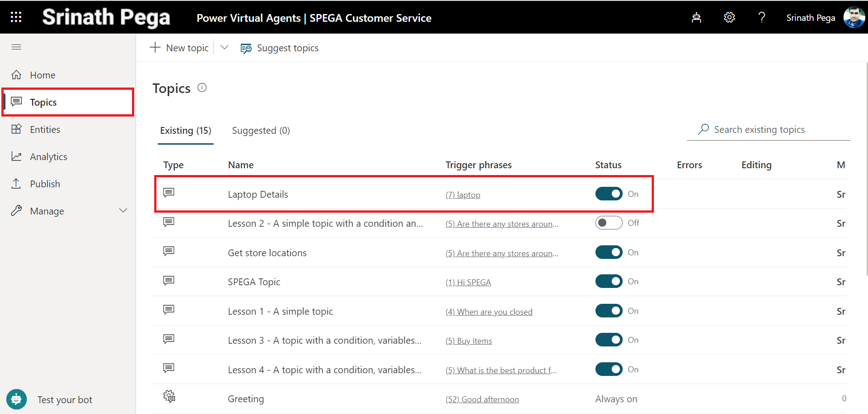This screenshot has height=414, width=868.
Task: Disable the SPEGA Topic status toggle
Action: (x=609, y=282)
